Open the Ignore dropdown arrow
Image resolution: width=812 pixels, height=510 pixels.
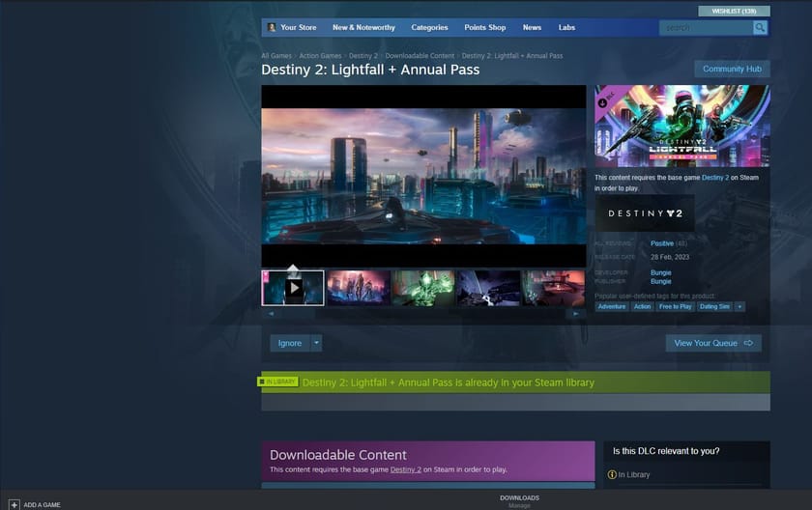pos(316,343)
